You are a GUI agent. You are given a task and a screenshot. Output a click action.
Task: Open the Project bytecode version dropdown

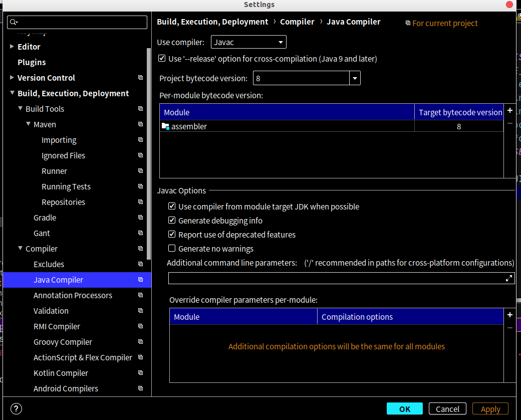point(355,78)
